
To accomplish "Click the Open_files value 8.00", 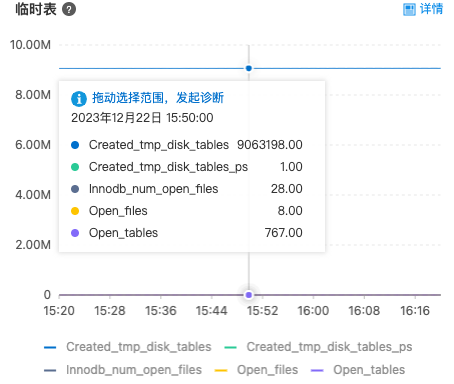I will click(290, 211).
